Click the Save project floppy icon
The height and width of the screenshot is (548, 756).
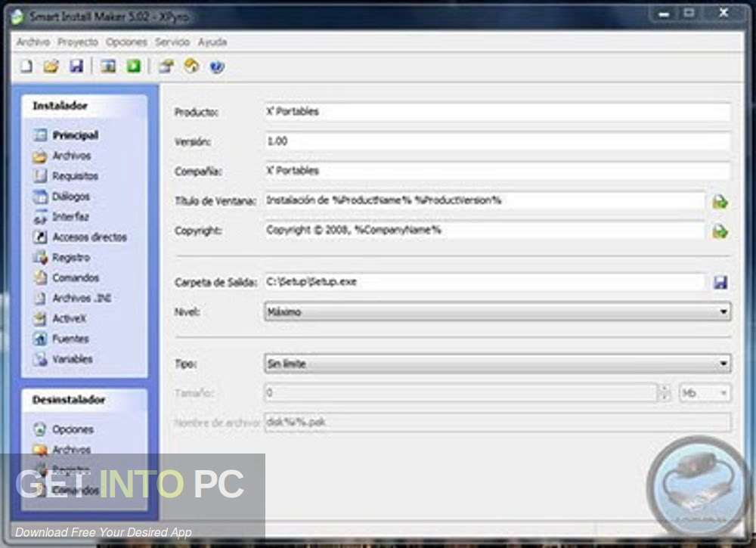tap(76, 66)
